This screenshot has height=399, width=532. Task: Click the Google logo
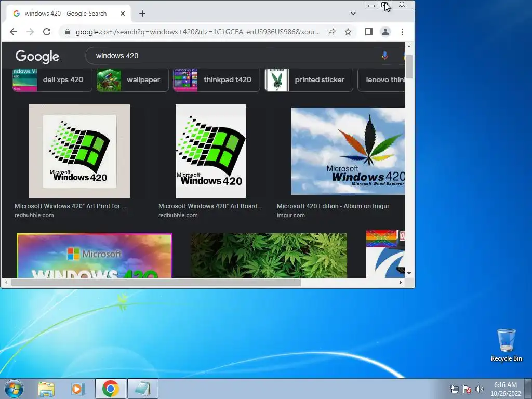pyautogui.click(x=37, y=56)
